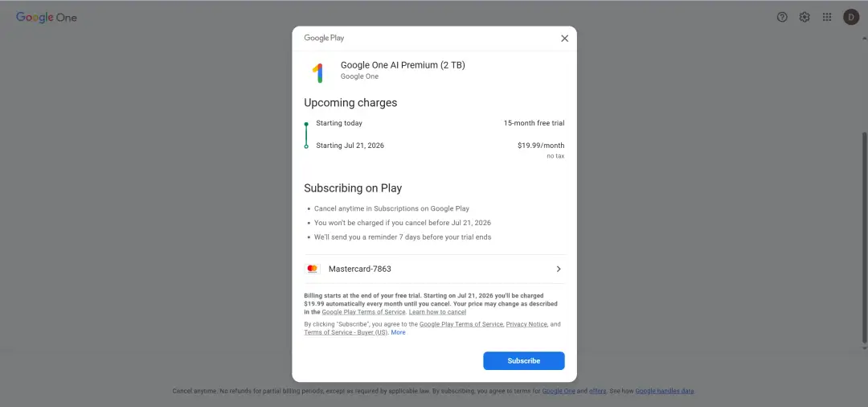Select the Mastercard-7863 payment label
Image resolution: width=868 pixels, height=407 pixels.
coord(360,269)
